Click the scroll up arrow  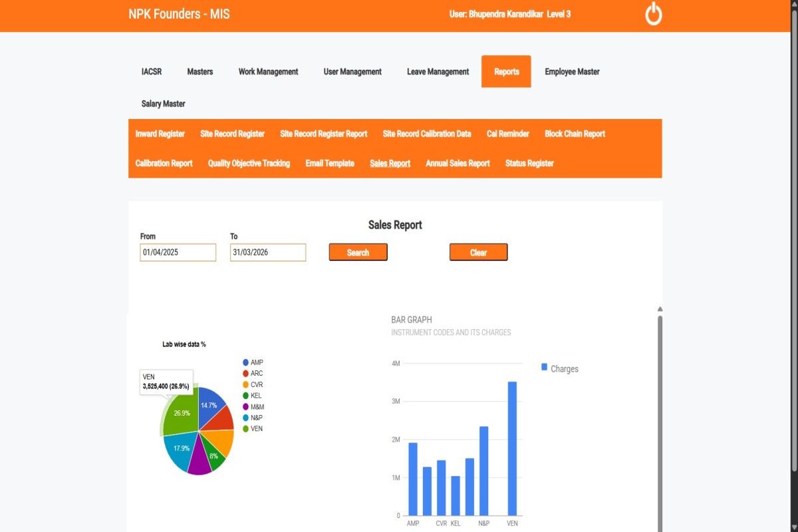[660, 309]
